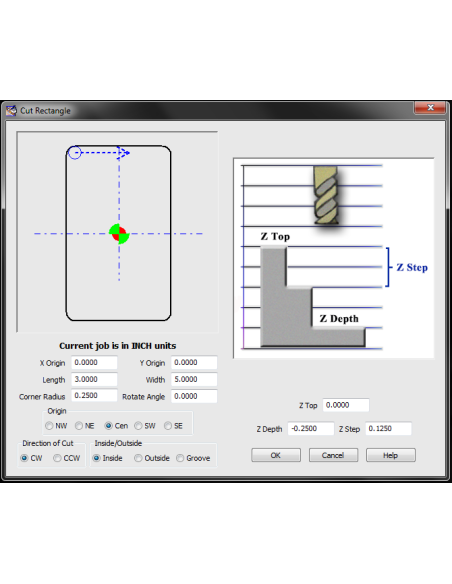Click the Corner Radius field
Image resolution: width=452 pixels, height=584 pixels.
point(94,396)
